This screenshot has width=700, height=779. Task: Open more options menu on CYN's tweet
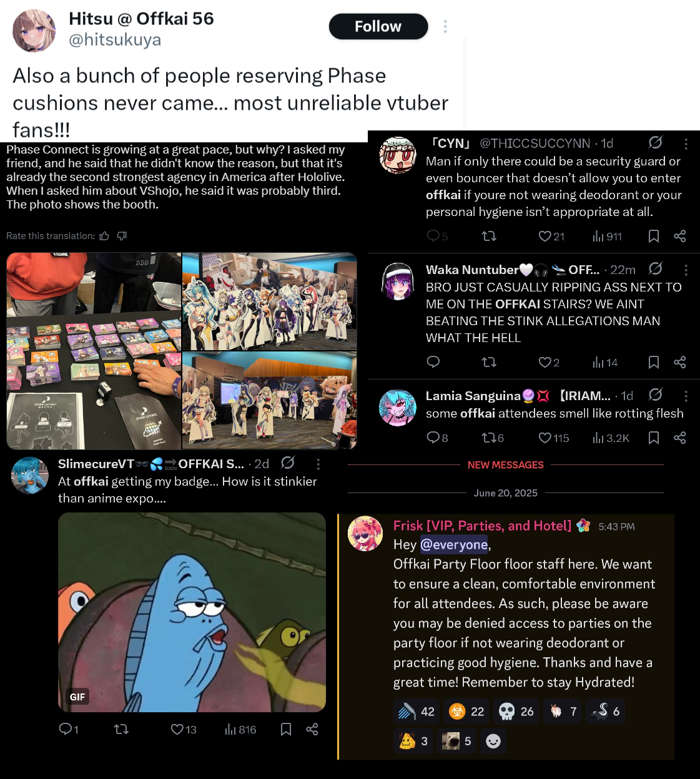pos(686,144)
